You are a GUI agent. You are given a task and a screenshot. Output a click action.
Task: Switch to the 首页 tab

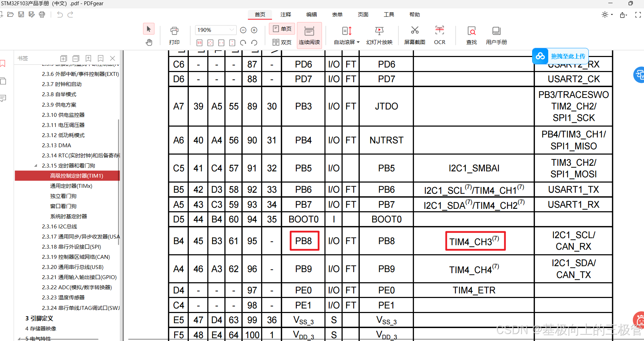(x=260, y=14)
